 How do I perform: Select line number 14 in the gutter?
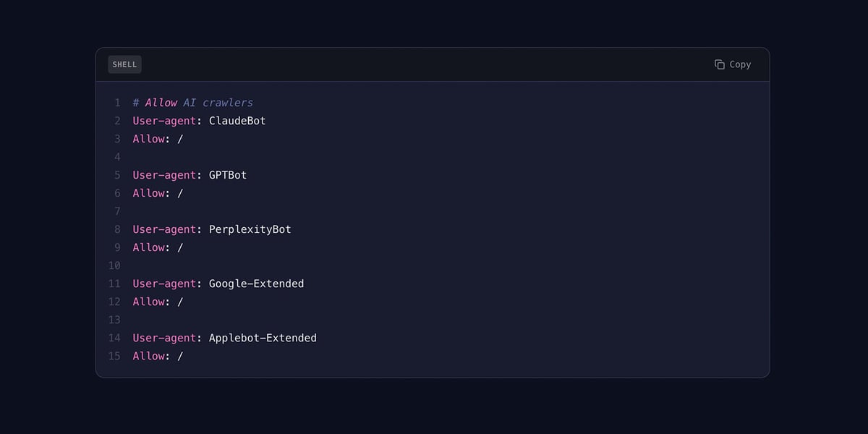click(x=114, y=338)
